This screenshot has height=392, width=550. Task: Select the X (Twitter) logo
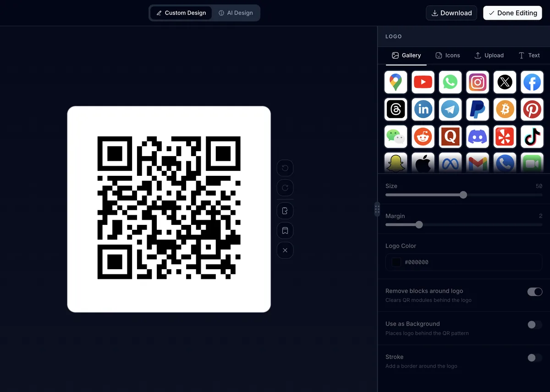[x=505, y=82]
